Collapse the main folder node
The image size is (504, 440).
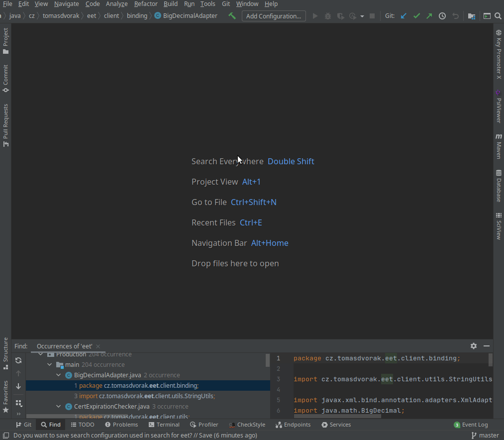[49, 365]
